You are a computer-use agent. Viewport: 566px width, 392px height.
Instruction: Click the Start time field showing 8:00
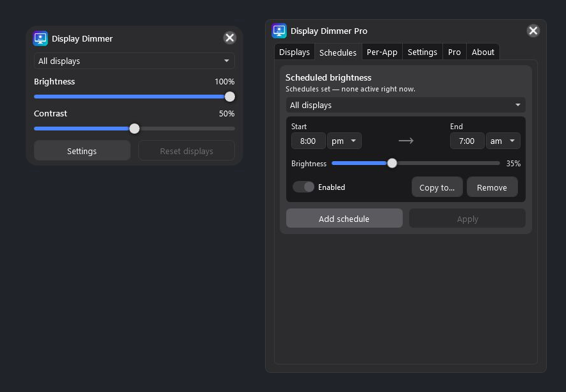308,141
